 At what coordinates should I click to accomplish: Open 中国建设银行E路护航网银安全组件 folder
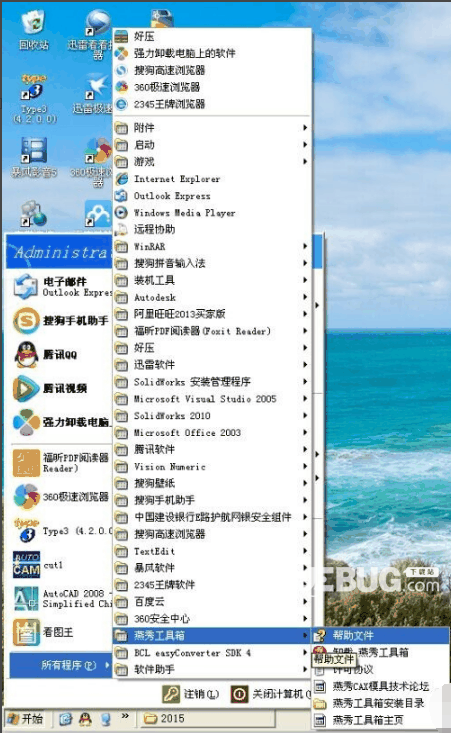(x=213, y=517)
